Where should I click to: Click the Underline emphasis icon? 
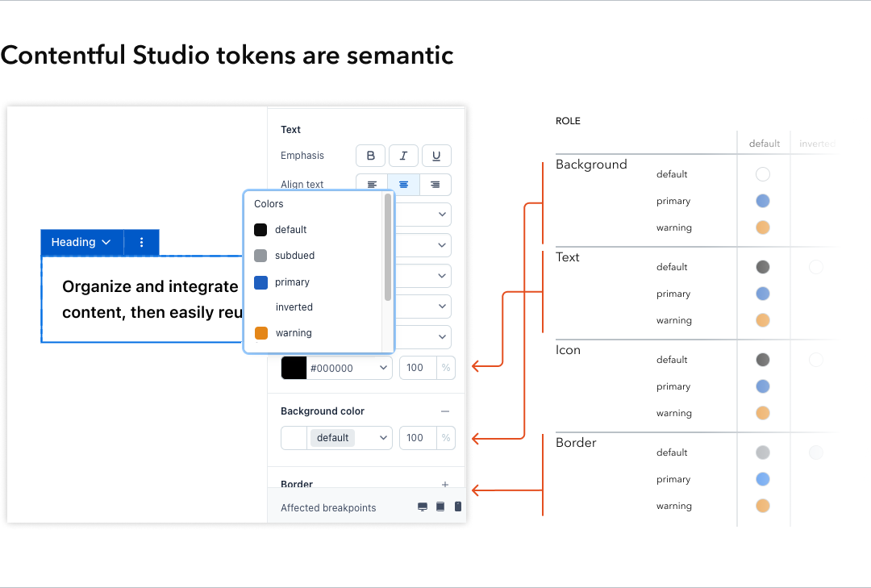point(436,156)
